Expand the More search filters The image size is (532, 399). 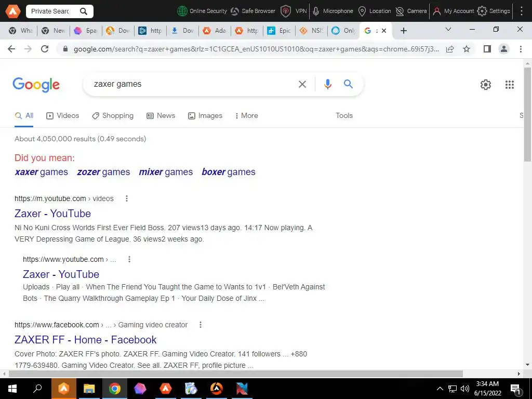(x=247, y=116)
